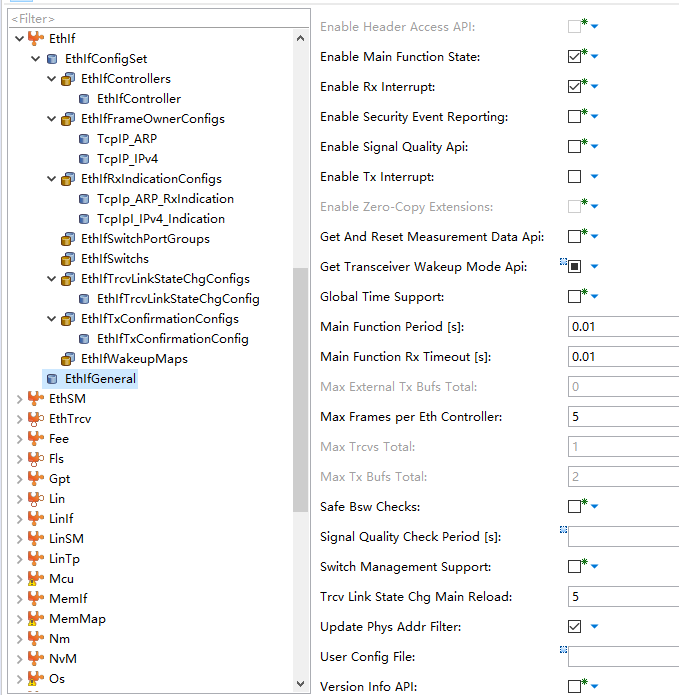This screenshot has height=695, width=679.
Task: Click tree scrollbar up arrow
Action: [300, 38]
